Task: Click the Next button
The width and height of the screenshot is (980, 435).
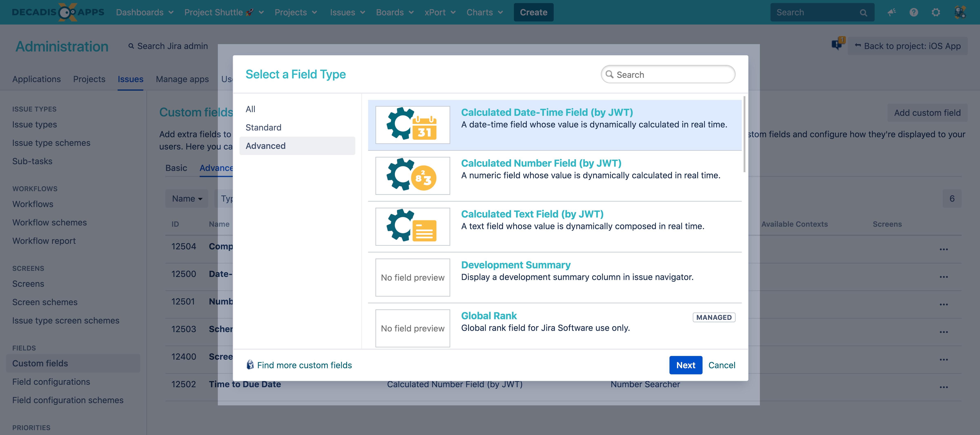Action: click(686, 365)
